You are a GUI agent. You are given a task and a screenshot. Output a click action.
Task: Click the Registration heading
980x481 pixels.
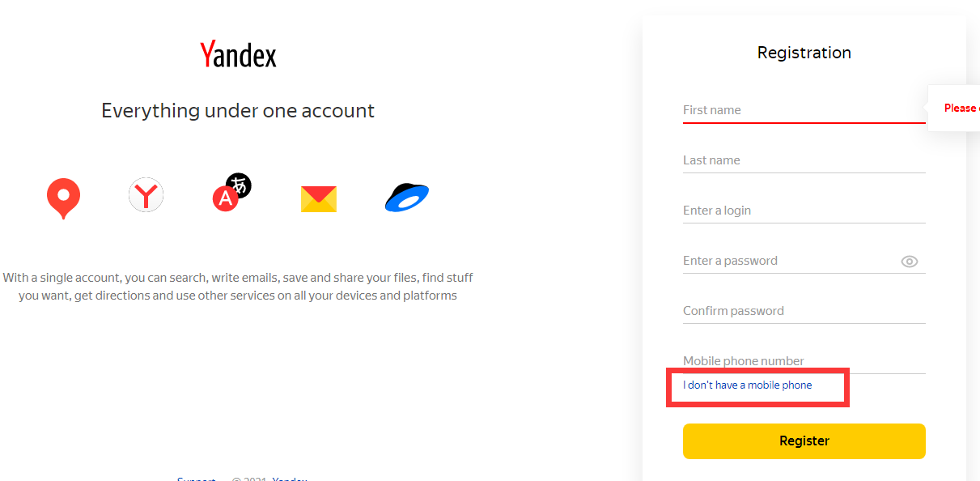click(804, 53)
